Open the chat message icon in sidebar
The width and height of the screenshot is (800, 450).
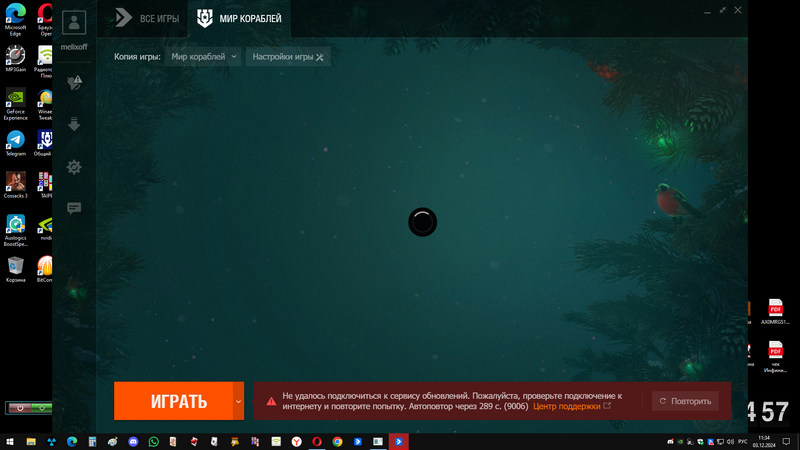[x=74, y=208]
